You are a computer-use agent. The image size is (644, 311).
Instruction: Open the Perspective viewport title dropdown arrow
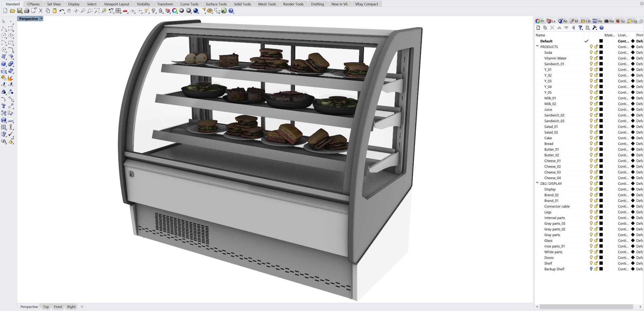[42, 19]
